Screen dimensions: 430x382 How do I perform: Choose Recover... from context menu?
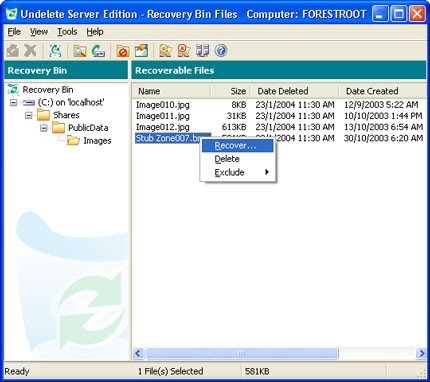pyautogui.click(x=238, y=146)
